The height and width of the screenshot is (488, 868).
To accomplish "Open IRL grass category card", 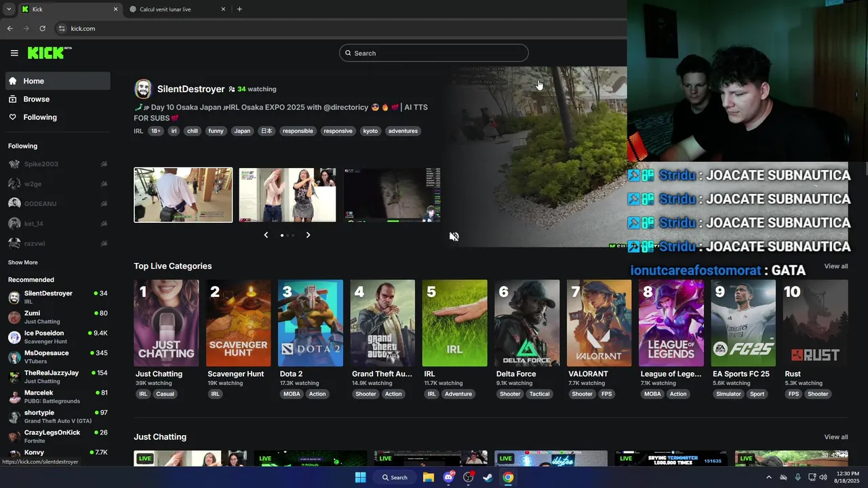I will (x=454, y=323).
